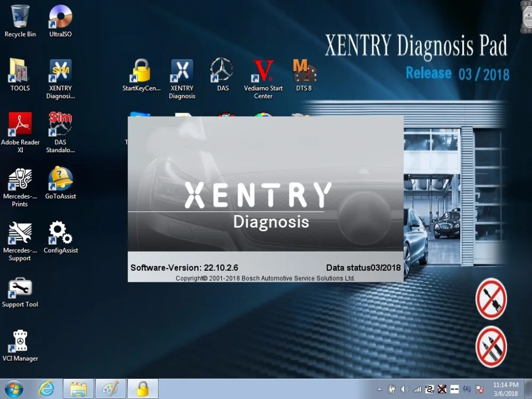532x399 pixels.
Task: Switch to Paint on the taskbar
Action: tap(111, 389)
